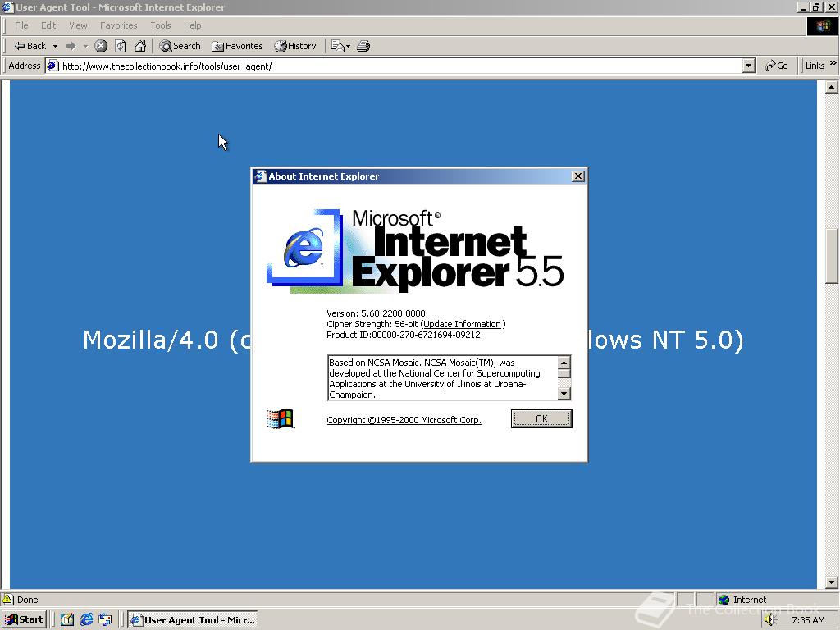Click the Refresh page icon
Image resolution: width=840 pixels, height=630 pixels.
(x=121, y=46)
